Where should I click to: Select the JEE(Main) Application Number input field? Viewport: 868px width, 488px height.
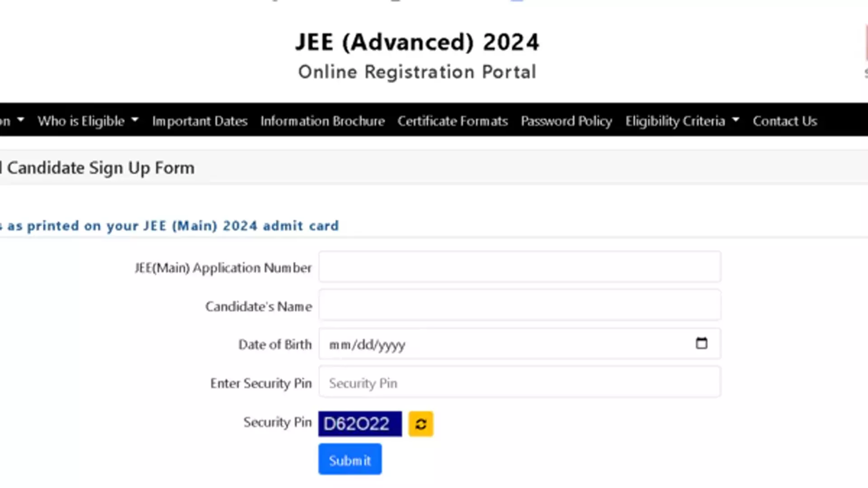520,267
